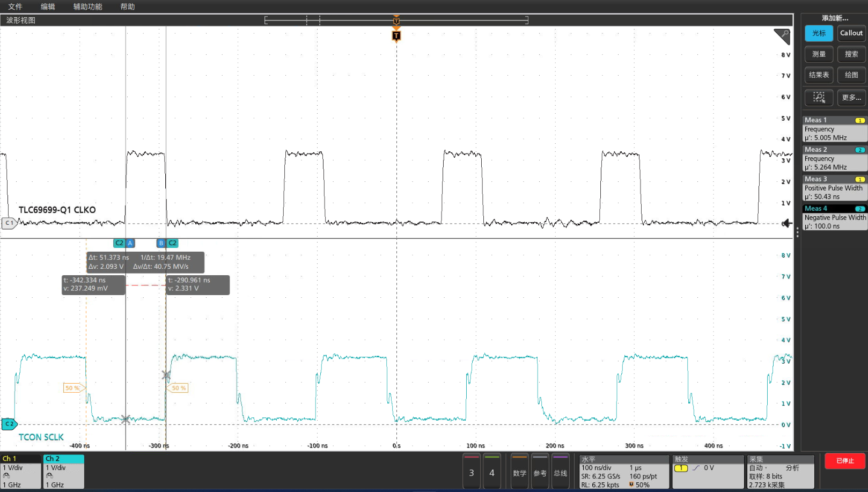Screen dimensions: 868x492
Task: Select cursor A handle label
Action: [130, 243]
